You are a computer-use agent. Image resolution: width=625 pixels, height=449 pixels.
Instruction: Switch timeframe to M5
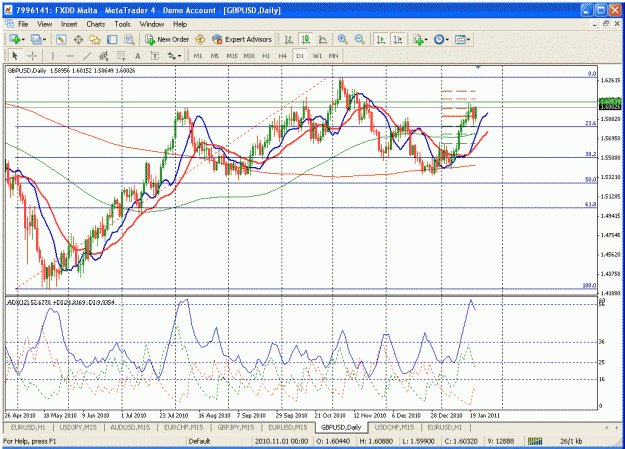coord(215,56)
